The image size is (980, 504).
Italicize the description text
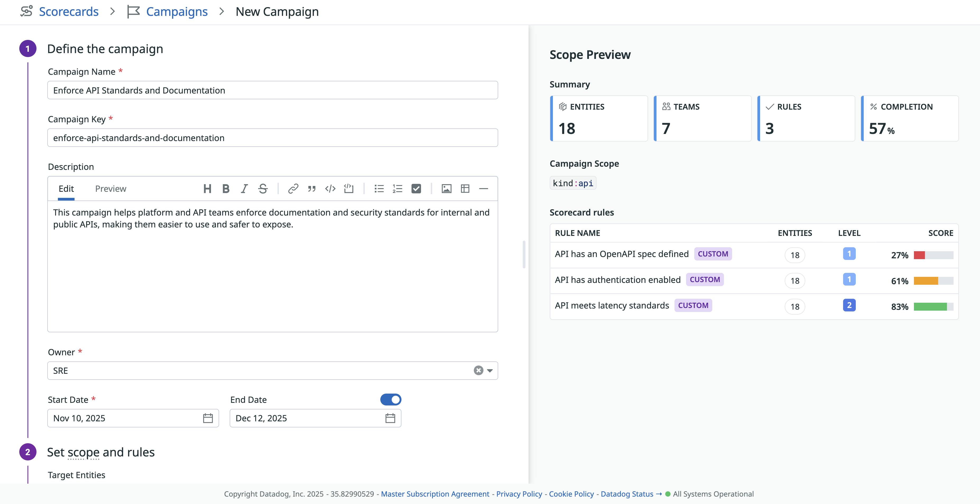click(244, 189)
